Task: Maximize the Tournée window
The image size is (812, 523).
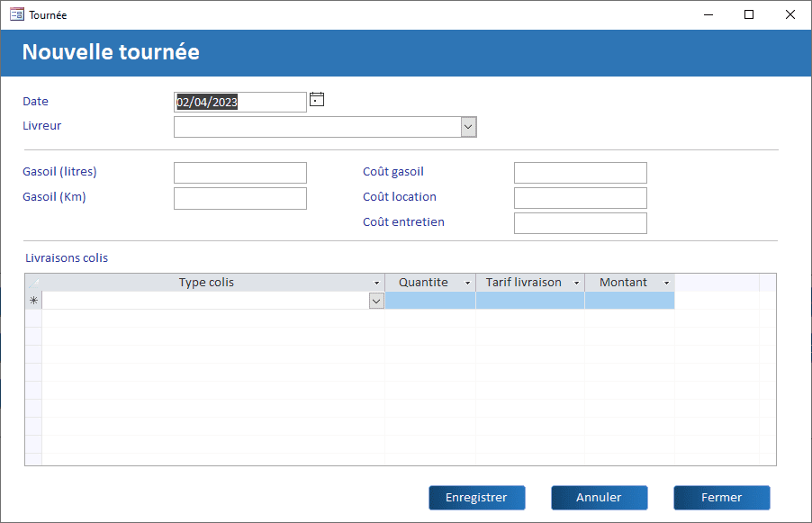Action: (749, 14)
